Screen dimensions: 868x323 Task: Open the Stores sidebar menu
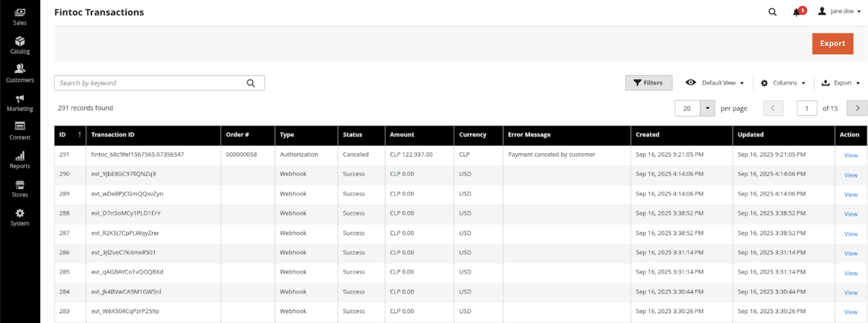pos(20,189)
